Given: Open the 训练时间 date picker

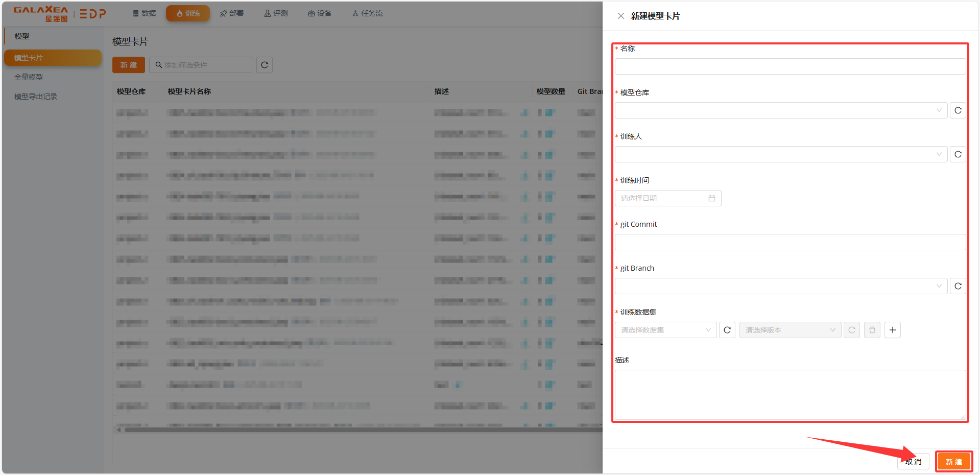Looking at the screenshot, I should (x=667, y=198).
